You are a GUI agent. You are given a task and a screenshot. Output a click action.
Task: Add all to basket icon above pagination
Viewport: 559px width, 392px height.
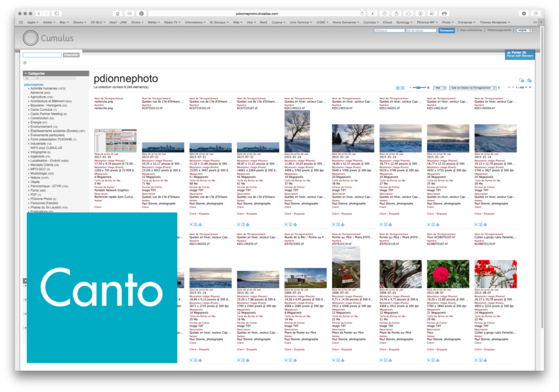coord(521,81)
